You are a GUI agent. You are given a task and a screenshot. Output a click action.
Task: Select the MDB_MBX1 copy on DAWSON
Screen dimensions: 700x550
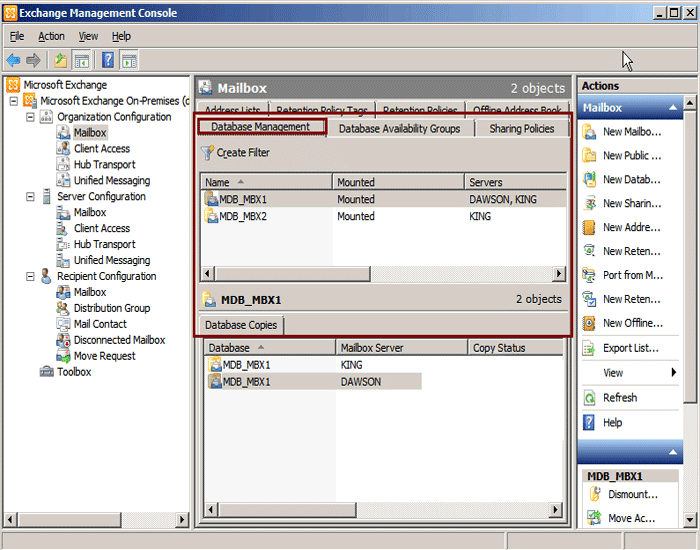(313, 382)
